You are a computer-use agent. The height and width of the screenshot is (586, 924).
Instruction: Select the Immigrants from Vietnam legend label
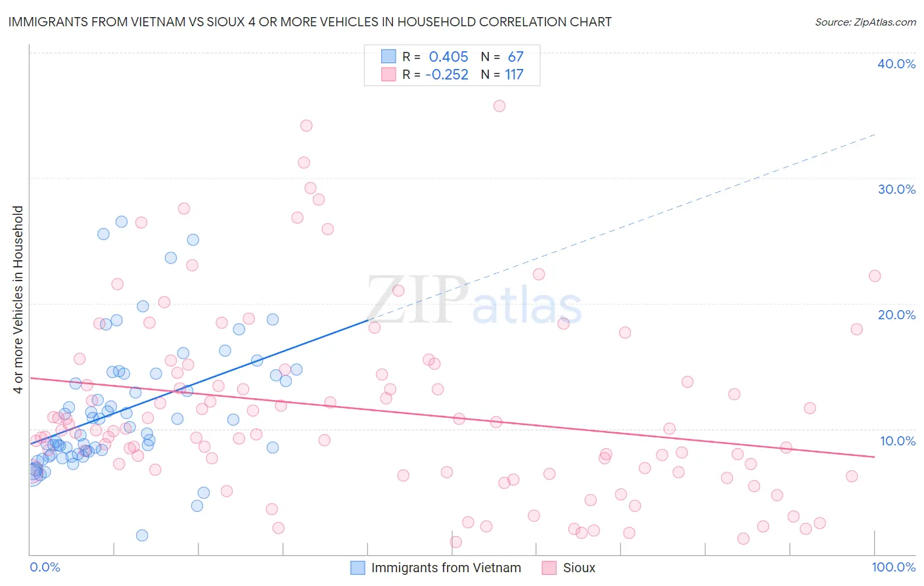tap(446, 568)
